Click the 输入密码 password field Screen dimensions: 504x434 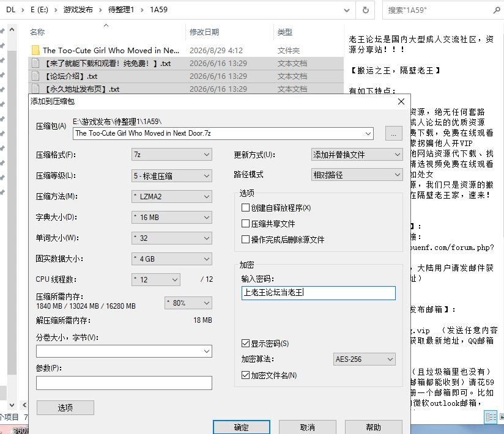(x=319, y=293)
